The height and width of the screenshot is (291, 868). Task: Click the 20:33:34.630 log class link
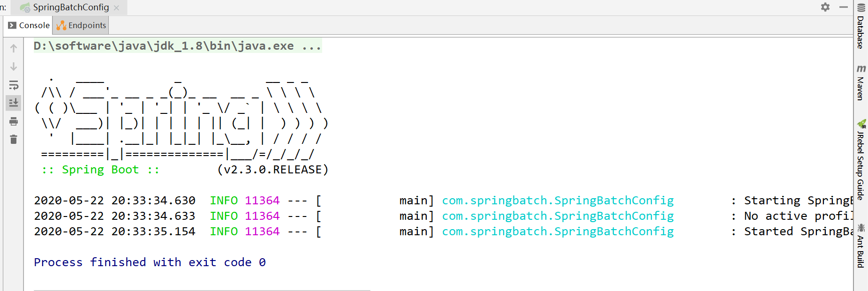click(x=558, y=201)
